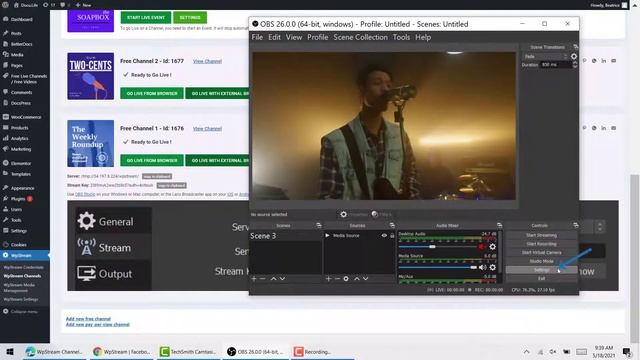Screen dimensions: 640x360
Task: Open Scene Collection menu
Action: tap(360, 37)
